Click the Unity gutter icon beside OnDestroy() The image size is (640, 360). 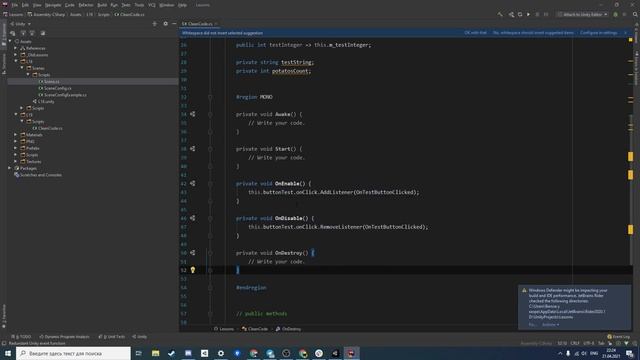coord(193,253)
